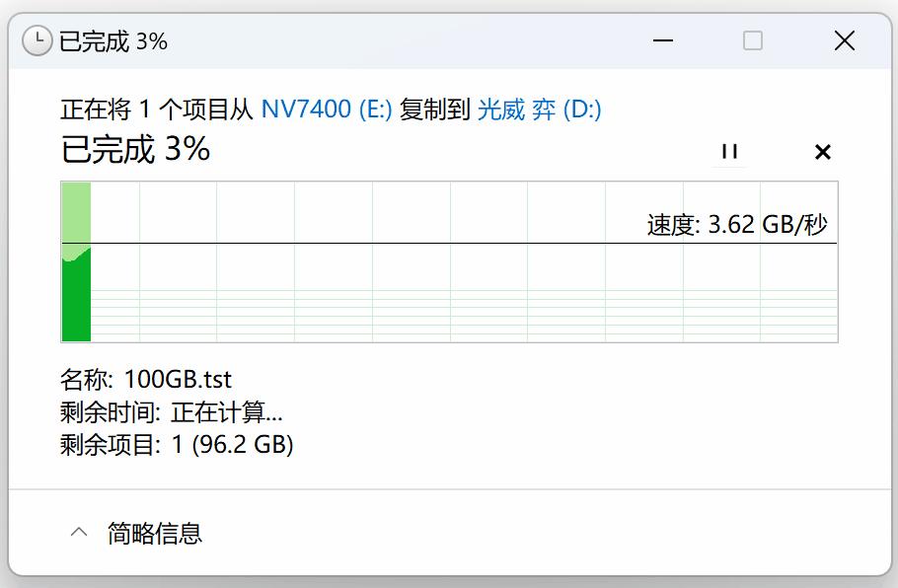Collapse details using the chevron arrow
The width and height of the screenshot is (898, 588).
coord(79,533)
